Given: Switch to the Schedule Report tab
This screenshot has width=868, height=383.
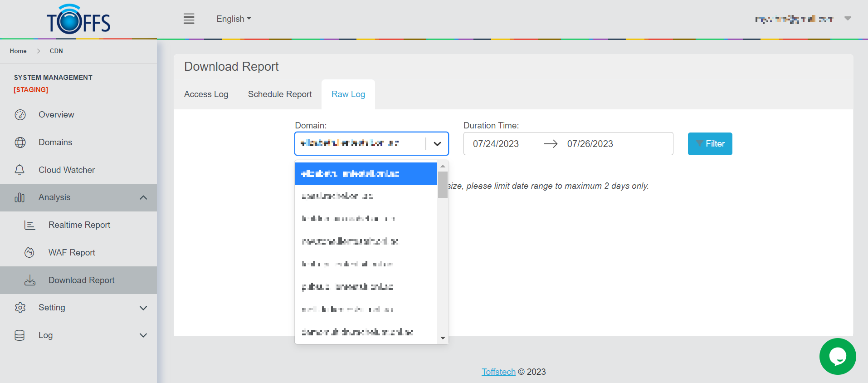Looking at the screenshot, I should [x=280, y=94].
